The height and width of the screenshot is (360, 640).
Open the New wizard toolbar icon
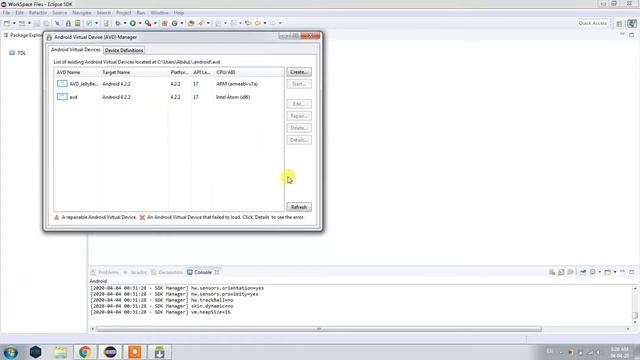point(7,23)
